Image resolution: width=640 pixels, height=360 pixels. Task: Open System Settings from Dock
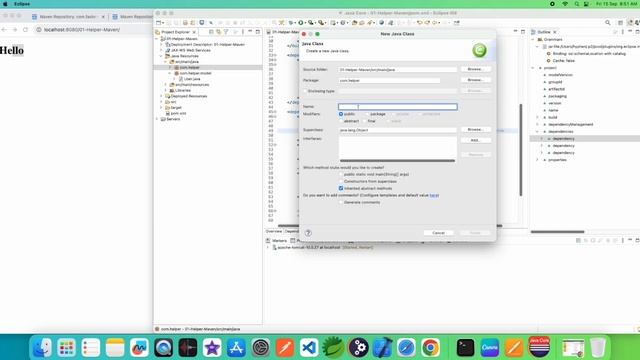(260, 348)
